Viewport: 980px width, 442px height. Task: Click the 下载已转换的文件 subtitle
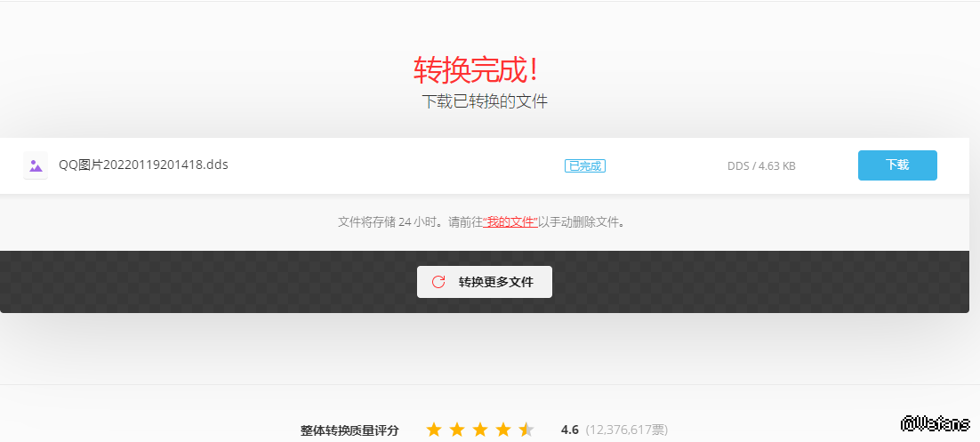(x=485, y=102)
